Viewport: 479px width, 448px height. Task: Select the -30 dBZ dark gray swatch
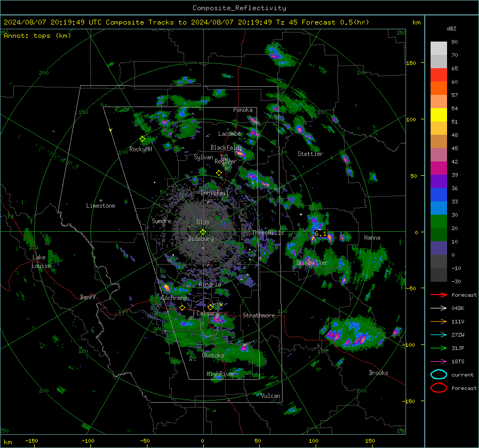pyautogui.click(x=439, y=275)
